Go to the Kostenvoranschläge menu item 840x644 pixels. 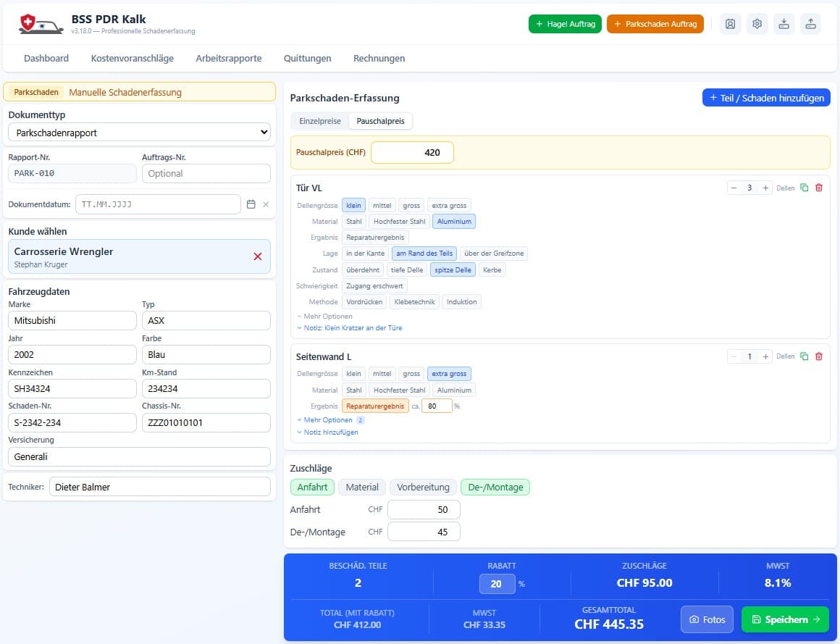[x=132, y=58]
